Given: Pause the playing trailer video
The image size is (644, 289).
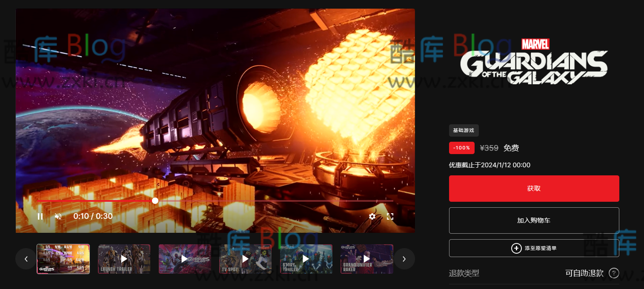Looking at the screenshot, I should click(40, 216).
